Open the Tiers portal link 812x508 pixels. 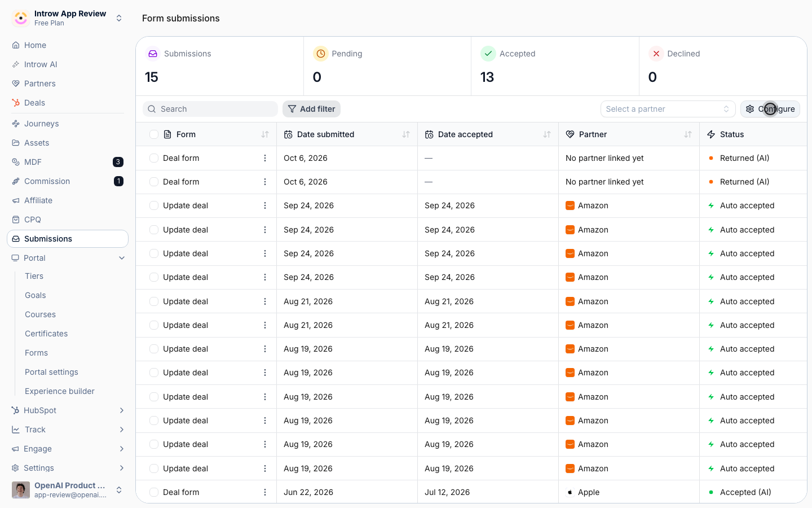tap(34, 276)
